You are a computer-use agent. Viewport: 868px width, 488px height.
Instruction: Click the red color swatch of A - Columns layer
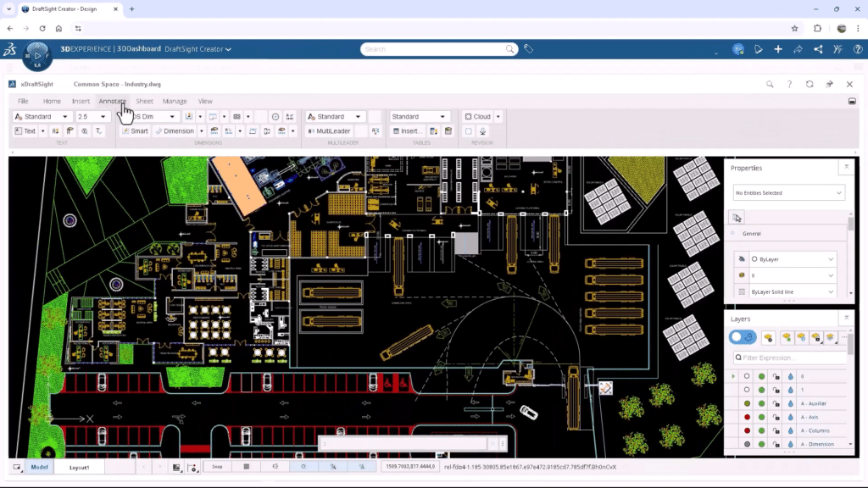747,430
